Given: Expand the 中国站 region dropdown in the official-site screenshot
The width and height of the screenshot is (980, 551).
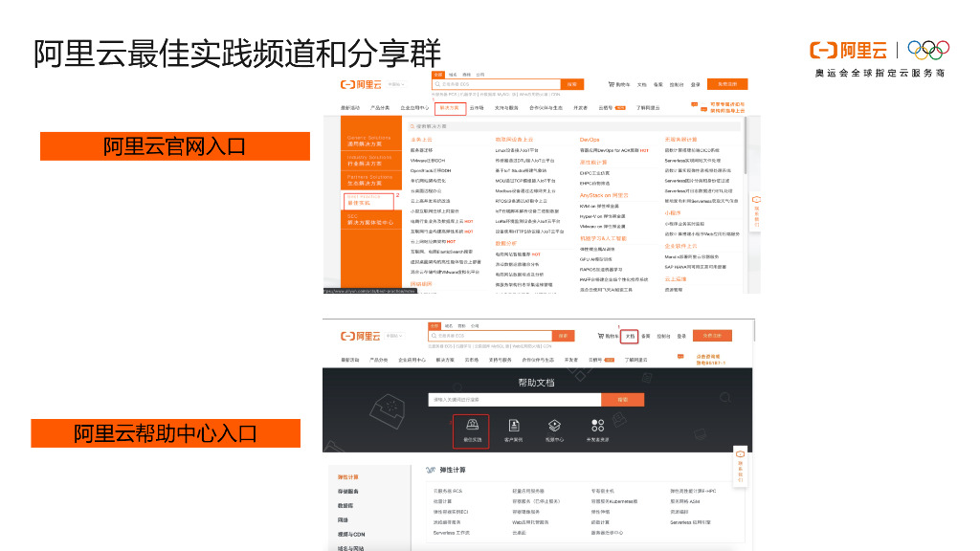Looking at the screenshot, I should click(396, 84).
